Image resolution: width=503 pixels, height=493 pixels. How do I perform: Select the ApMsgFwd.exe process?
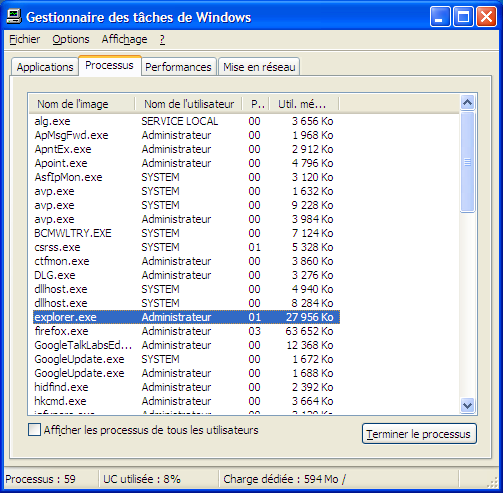(186, 135)
